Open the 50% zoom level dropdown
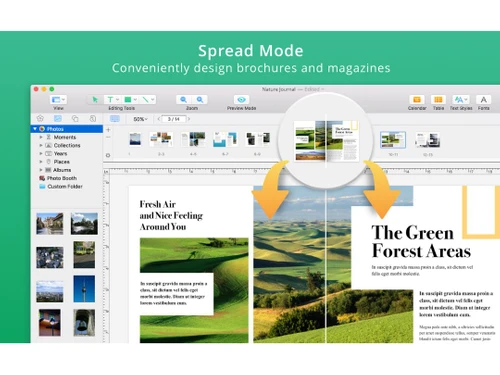 point(140,119)
